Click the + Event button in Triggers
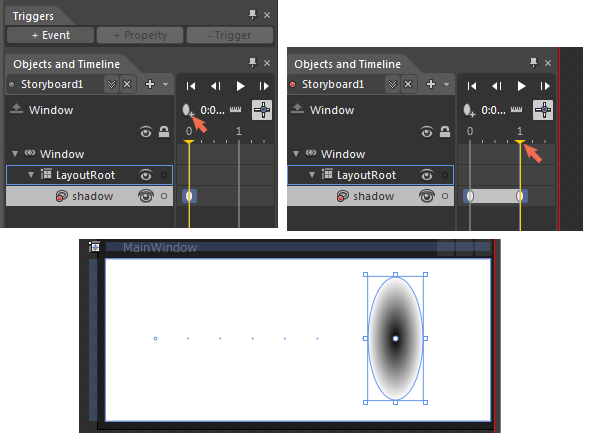 51,35
